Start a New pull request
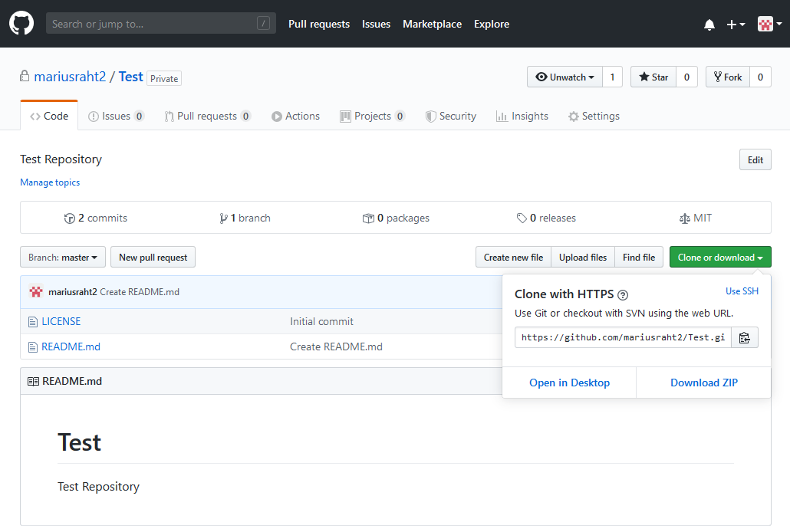790x532 pixels. click(x=153, y=257)
